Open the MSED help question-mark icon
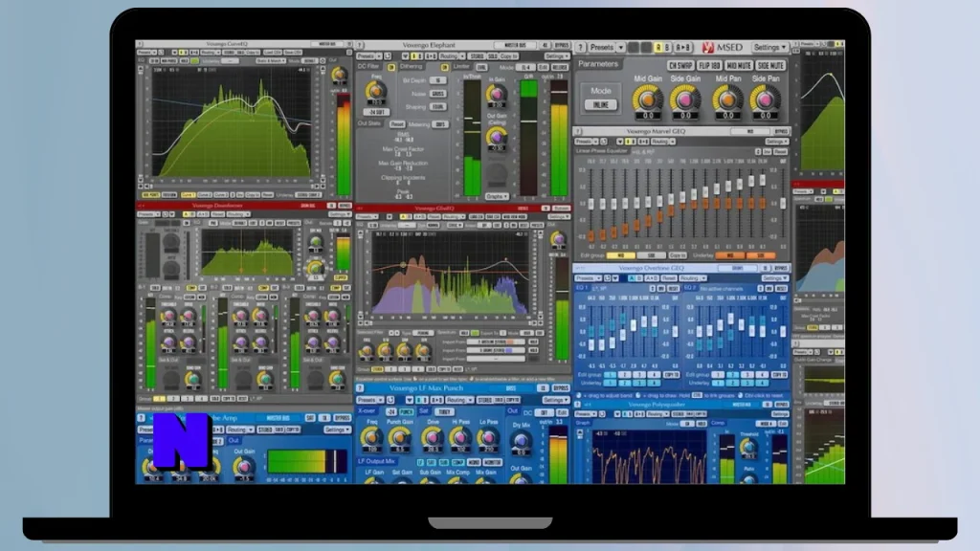This screenshot has height=551, width=980. point(581,47)
